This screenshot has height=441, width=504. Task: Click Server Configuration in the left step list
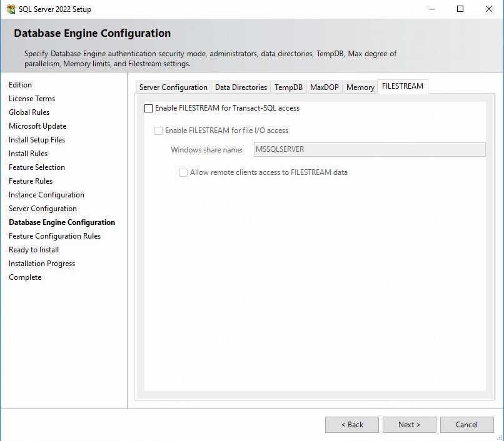pyautogui.click(x=43, y=209)
